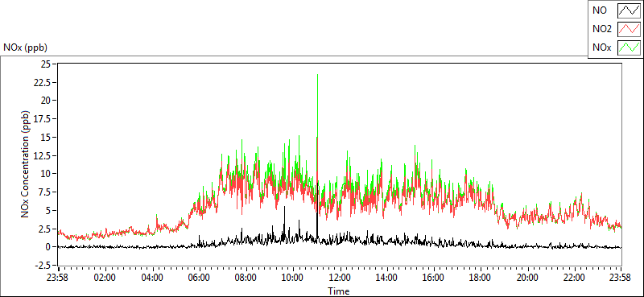The image size is (644, 297).
Task: Click the 14:00 time tick label
Action: coord(386,277)
